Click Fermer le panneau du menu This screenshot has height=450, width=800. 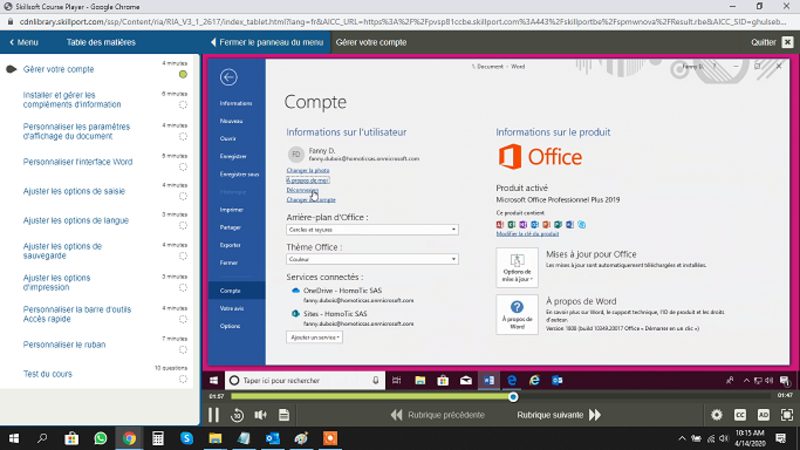click(x=267, y=42)
